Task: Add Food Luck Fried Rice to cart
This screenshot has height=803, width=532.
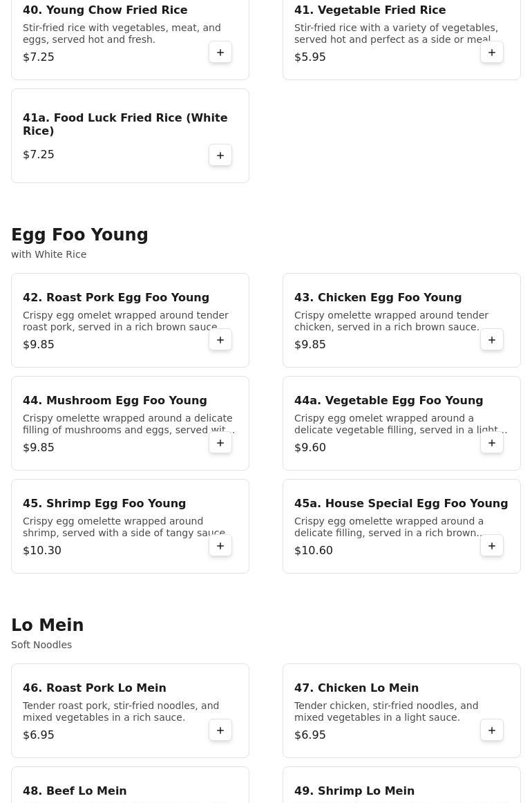Action: pos(220,155)
